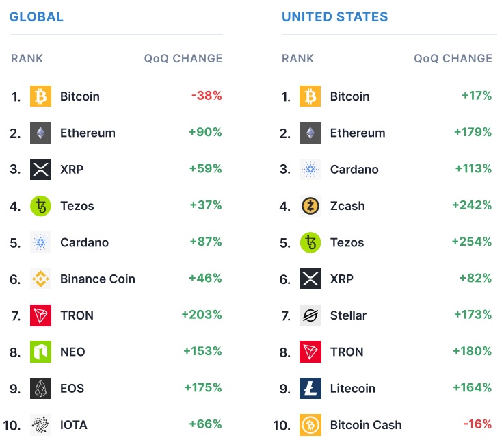This screenshot has width=504, height=440.
Task: Click the Litecoin logo icon
Action: [x=310, y=388]
